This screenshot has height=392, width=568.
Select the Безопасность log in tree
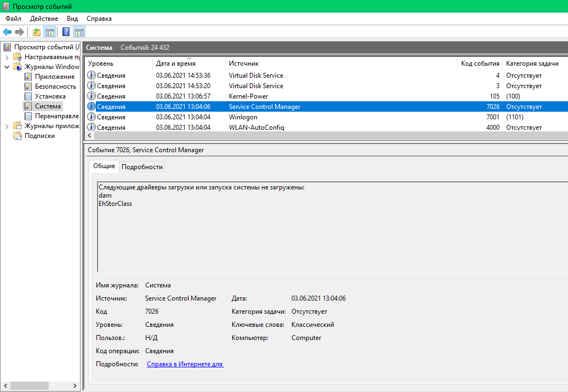[55, 87]
